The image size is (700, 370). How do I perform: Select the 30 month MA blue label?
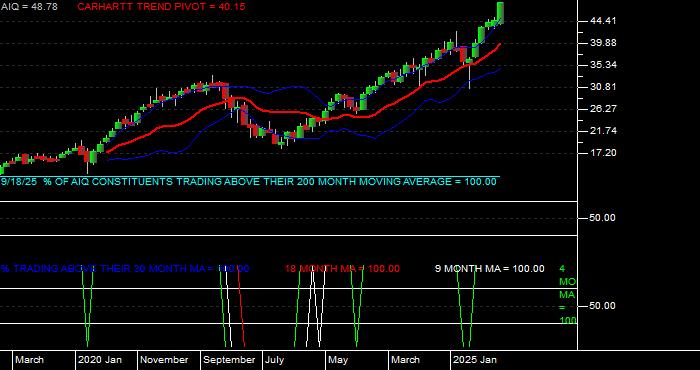pos(125,269)
